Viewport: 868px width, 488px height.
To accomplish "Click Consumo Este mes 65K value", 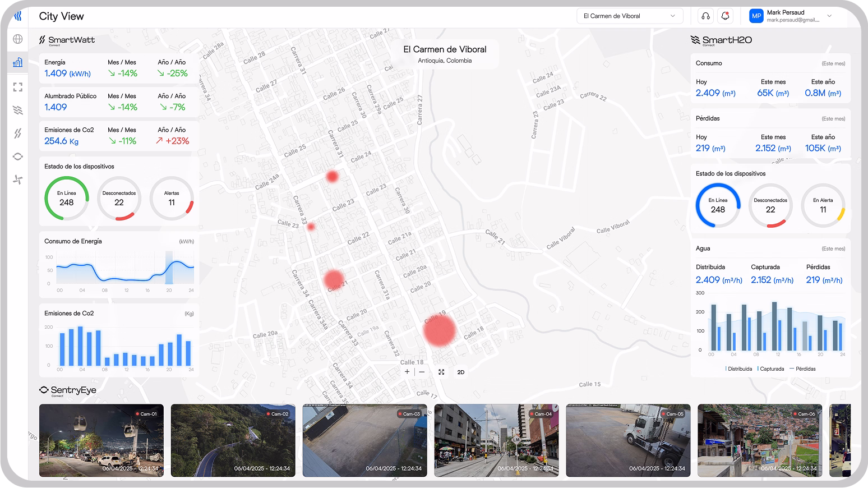I will click(x=773, y=93).
